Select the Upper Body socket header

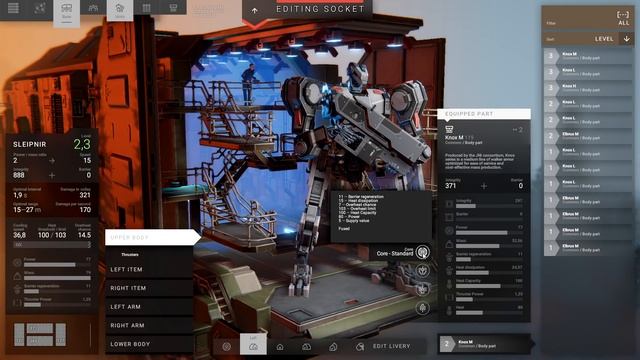tap(152, 237)
